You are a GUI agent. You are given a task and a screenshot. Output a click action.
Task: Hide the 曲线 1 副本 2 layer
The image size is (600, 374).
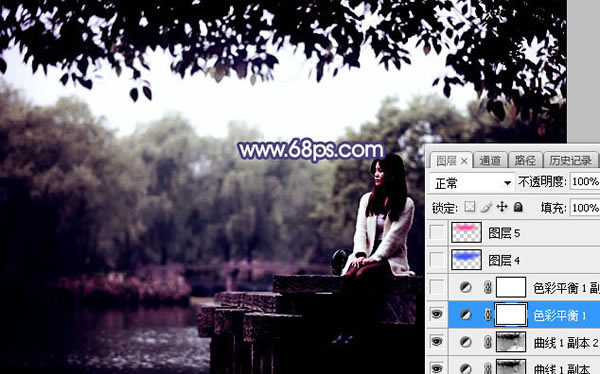(x=437, y=341)
